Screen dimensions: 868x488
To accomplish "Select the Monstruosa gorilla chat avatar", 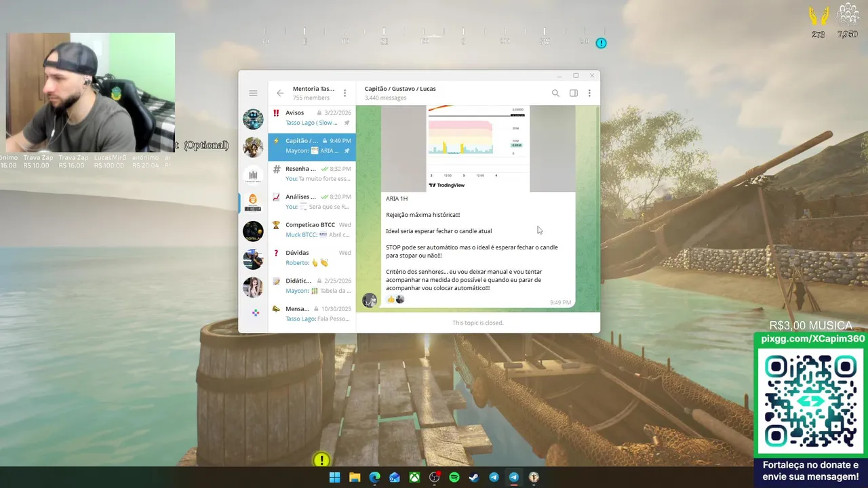I will [253, 203].
